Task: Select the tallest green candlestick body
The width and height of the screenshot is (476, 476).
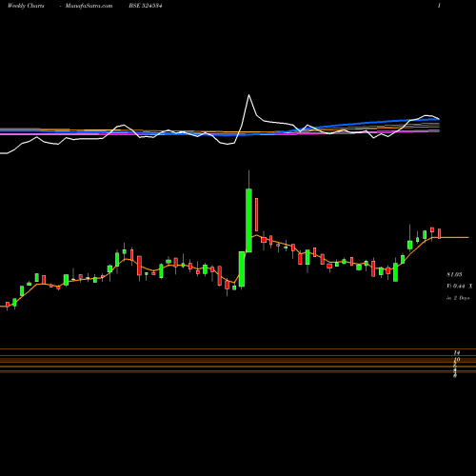Action: pos(248,221)
